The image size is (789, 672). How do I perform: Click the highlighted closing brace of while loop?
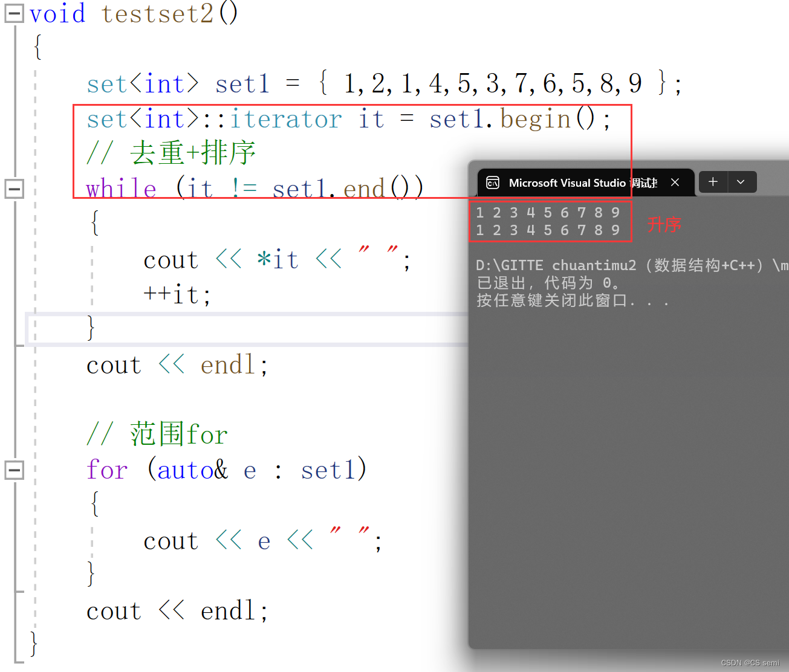click(x=91, y=328)
